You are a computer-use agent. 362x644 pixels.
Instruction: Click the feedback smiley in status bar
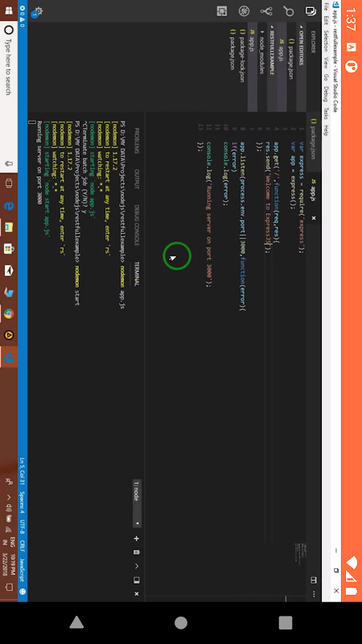(23, 592)
